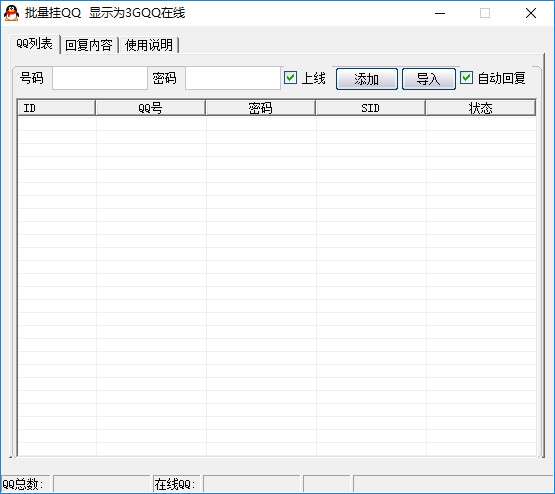Open the 回复内容 tab
Screen dimensions: 555x494
[88, 45]
